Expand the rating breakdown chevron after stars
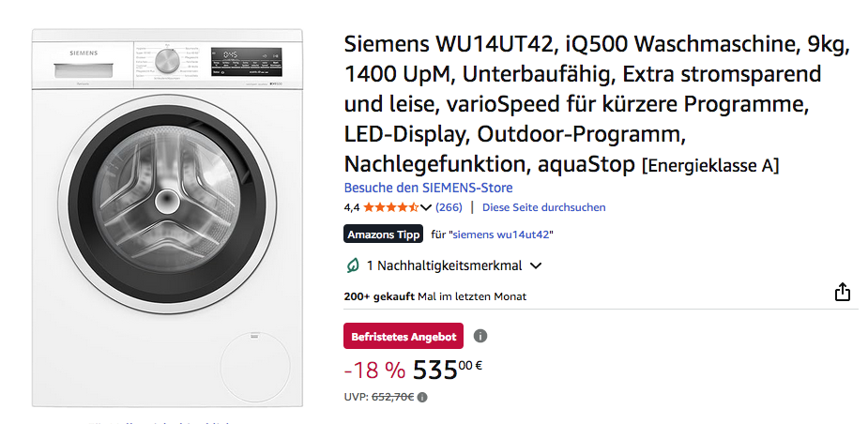The image size is (868, 424). (x=427, y=207)
